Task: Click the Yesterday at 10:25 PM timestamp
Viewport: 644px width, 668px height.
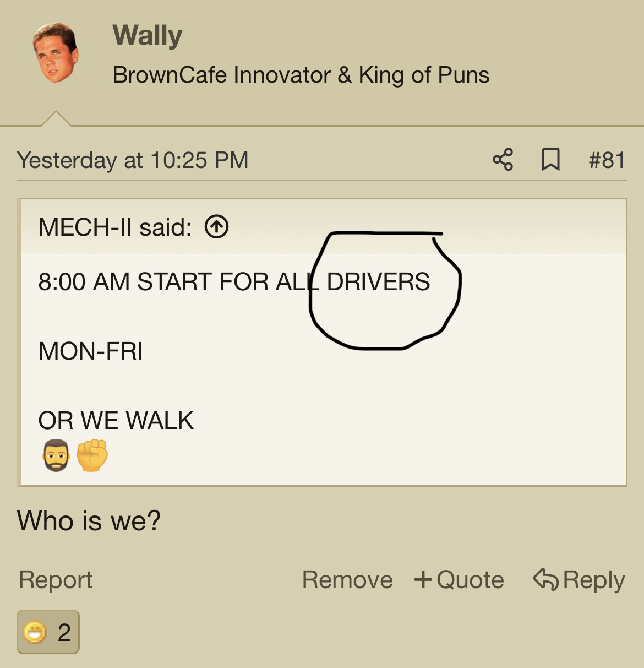Action: pos(133,160)
